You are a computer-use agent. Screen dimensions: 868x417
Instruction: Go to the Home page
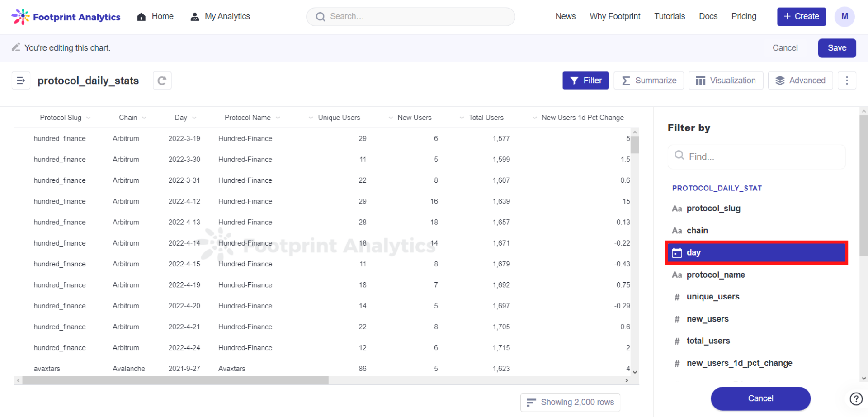click(155, 17)
